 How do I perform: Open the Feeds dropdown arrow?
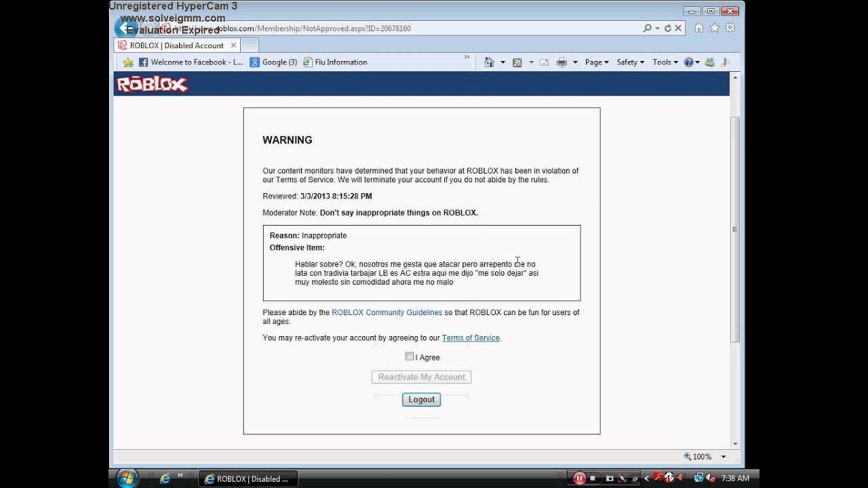(531, 62)
